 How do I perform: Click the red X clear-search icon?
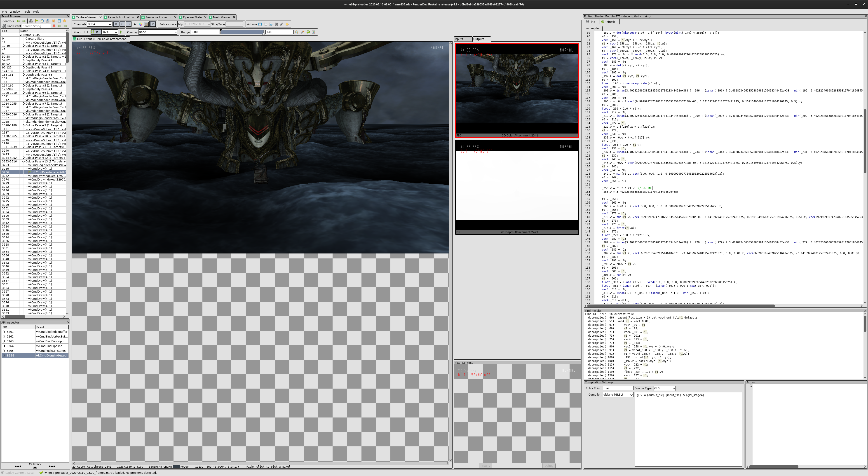(54, 26)
